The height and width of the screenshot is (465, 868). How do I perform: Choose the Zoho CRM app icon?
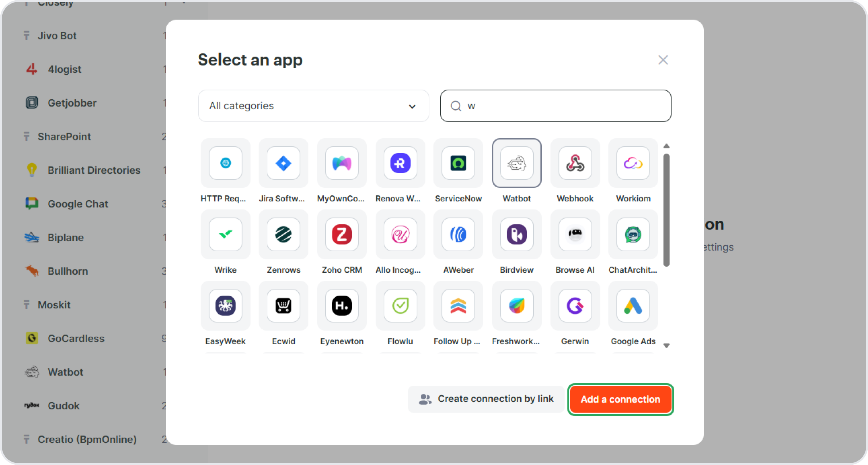pos(342,234)
